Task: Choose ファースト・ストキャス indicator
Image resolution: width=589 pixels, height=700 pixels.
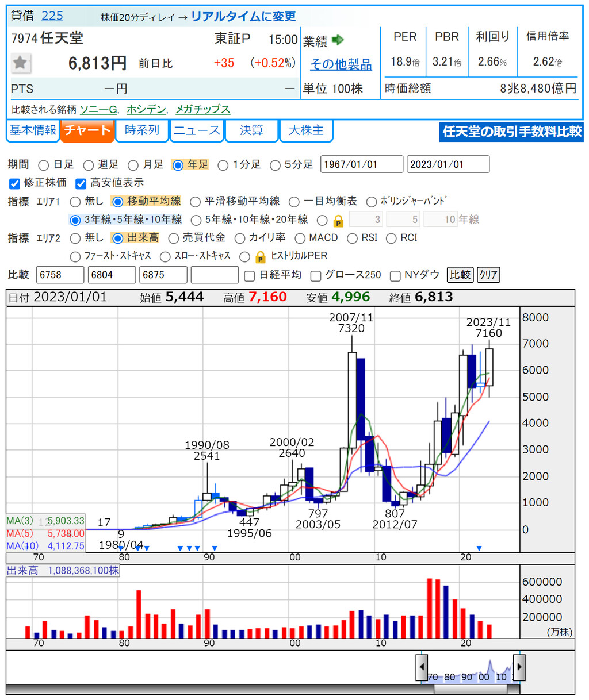Action: point(75,257)
